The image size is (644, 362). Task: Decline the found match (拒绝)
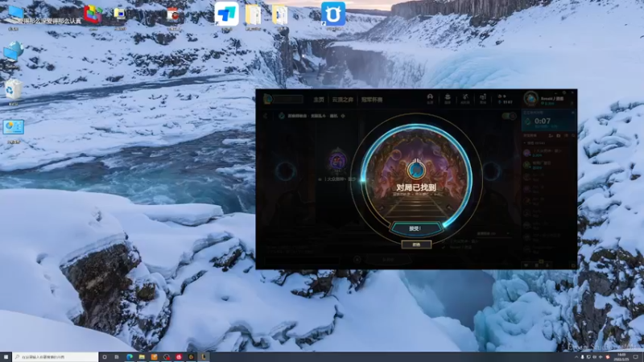416,245
